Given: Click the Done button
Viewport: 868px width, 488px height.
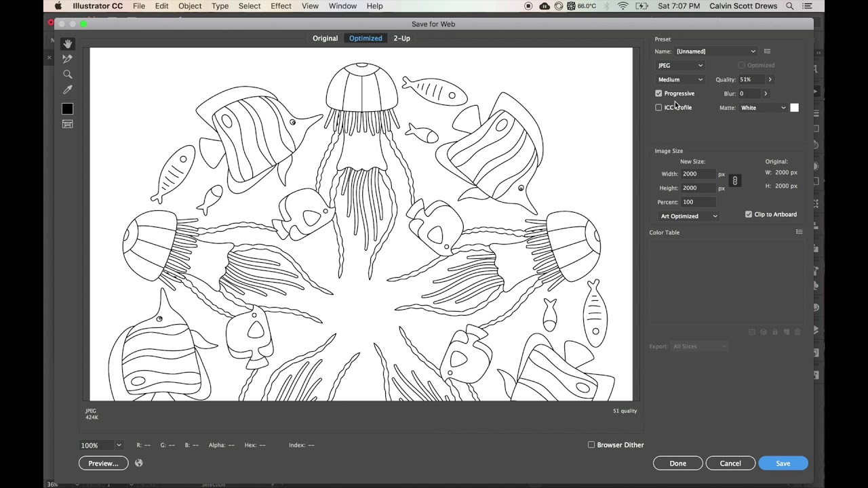Looking at the screenshot, I should 678,463.
